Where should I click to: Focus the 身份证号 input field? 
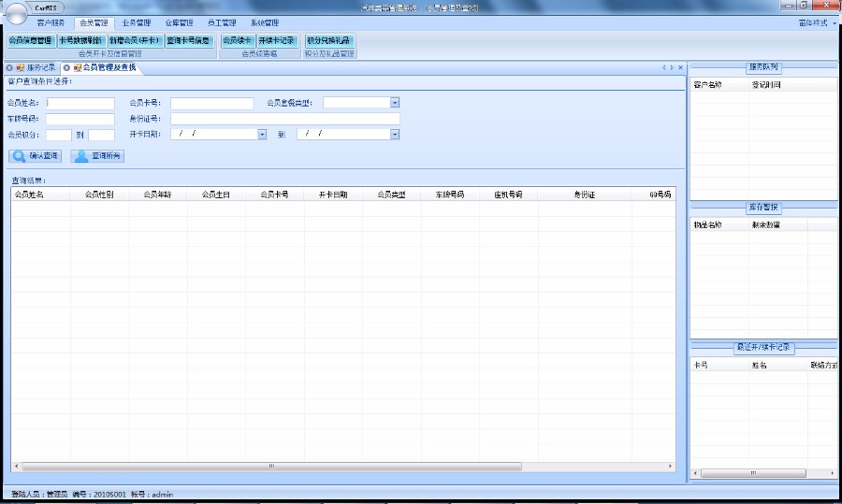(285, 119)
